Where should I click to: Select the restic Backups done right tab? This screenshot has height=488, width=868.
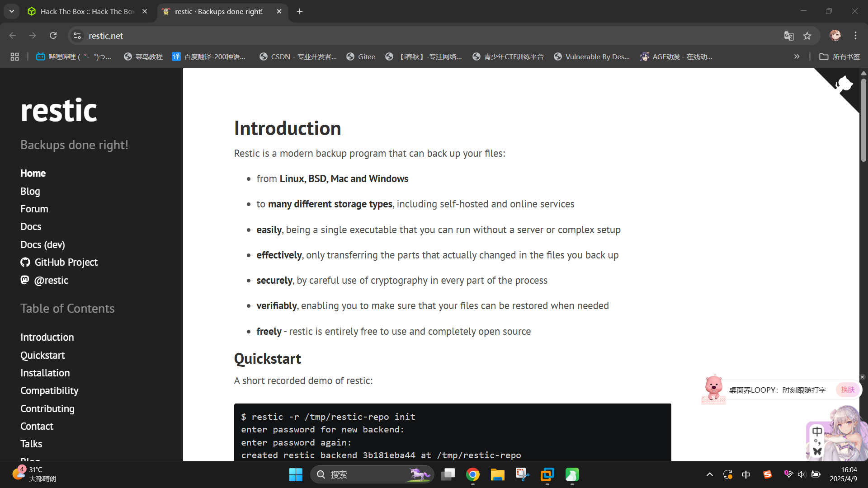(x=219, y=11)
